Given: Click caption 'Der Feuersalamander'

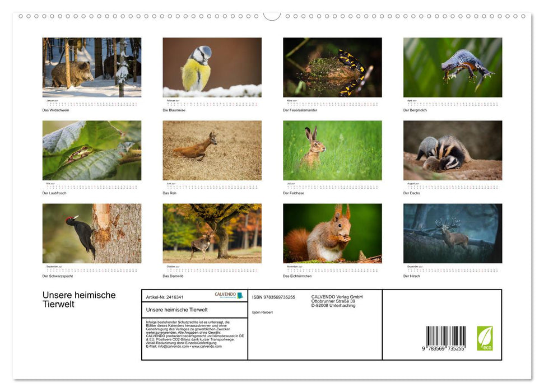Looking at the screenshot, I should tap(300, 110).
